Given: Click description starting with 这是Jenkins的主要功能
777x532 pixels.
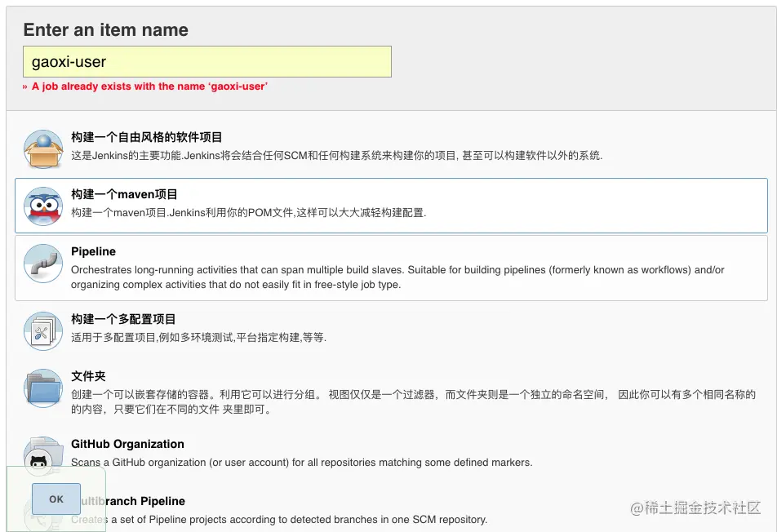Looking at the screenshot, I should (x=336, y=156).
